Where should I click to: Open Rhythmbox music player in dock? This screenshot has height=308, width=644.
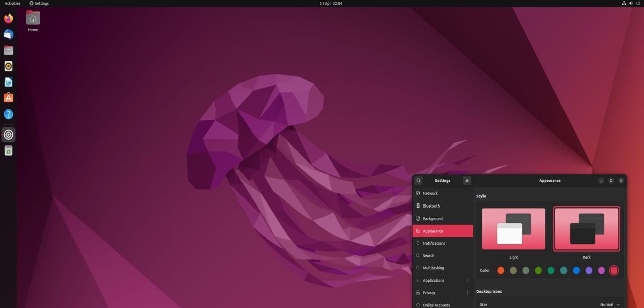point(8,66)
